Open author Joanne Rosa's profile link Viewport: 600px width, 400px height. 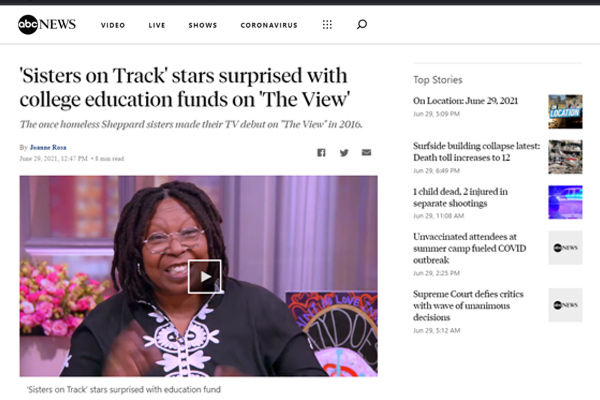pos(48,147)
